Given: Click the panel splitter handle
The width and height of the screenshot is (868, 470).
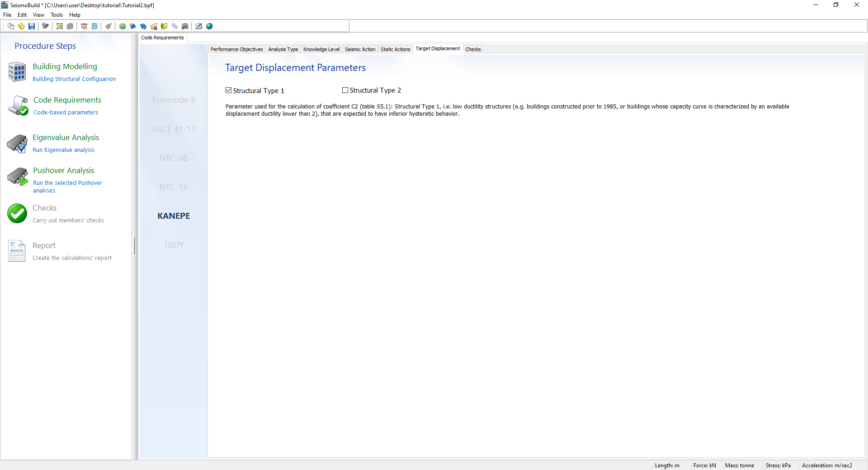Looking at the screenshot, I should pos(135,246).
